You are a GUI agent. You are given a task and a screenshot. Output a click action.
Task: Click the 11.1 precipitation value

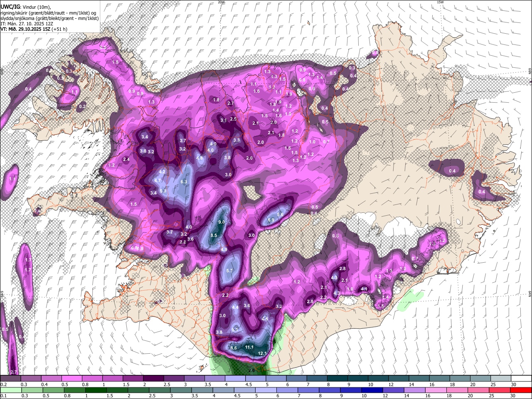(249, 347)
